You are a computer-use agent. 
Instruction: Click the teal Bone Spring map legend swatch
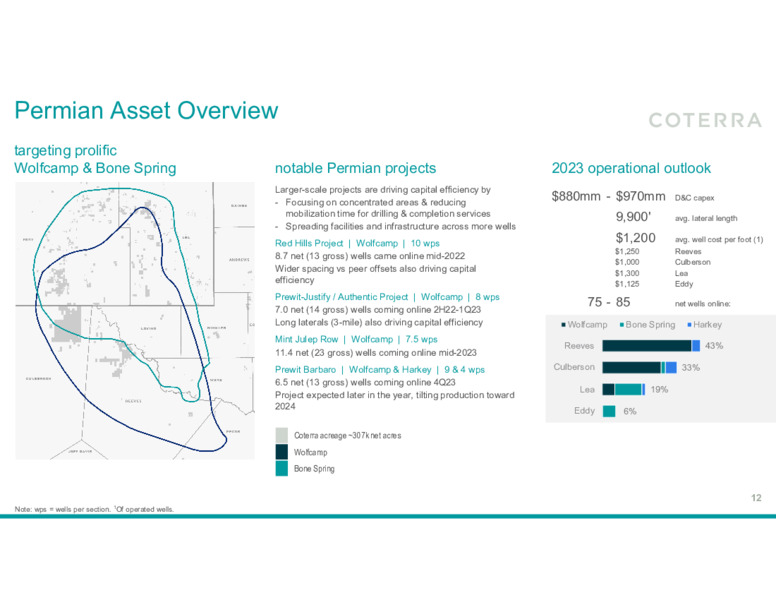[x=282, y=469]
